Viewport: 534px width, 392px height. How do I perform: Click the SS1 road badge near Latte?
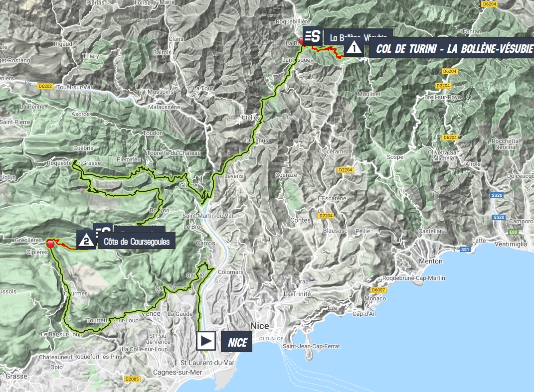click(x=465, y=250)
